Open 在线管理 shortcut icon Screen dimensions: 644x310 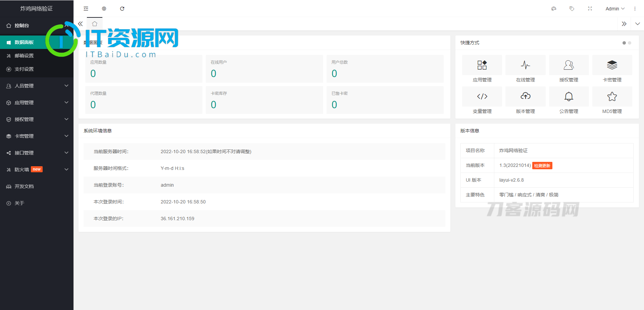[526, 65]
